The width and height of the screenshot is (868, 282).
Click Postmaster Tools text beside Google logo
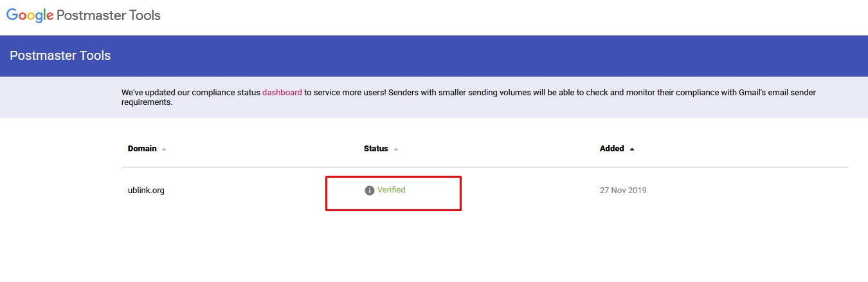pos(109,15)
